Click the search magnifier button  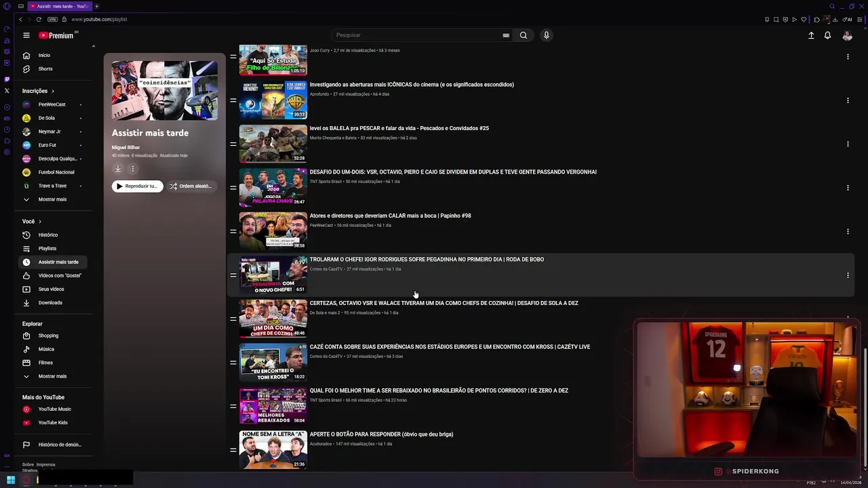point(524,35)
